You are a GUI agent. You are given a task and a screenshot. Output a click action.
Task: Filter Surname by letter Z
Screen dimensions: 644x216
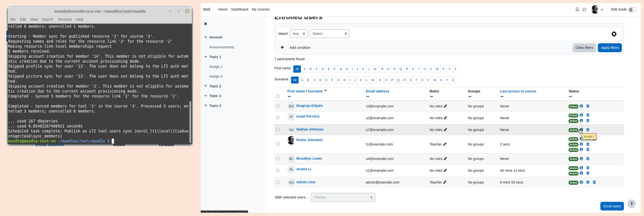click(x=453, y=80)
